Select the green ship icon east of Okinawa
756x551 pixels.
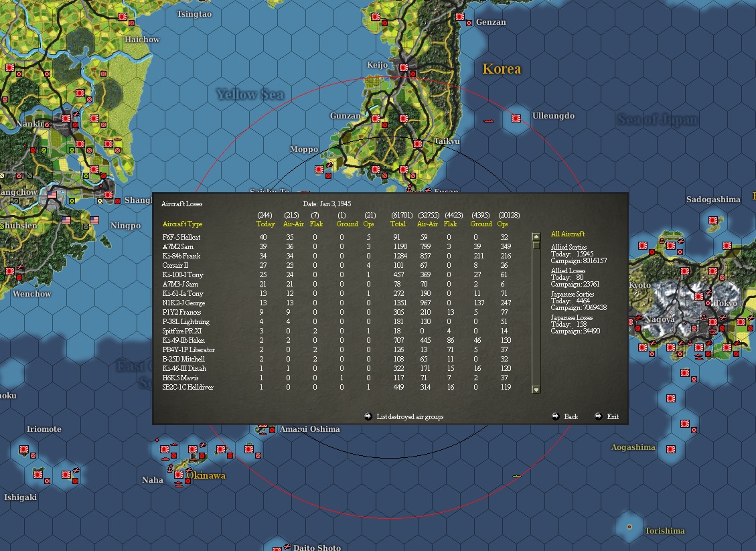coord(516,476)
